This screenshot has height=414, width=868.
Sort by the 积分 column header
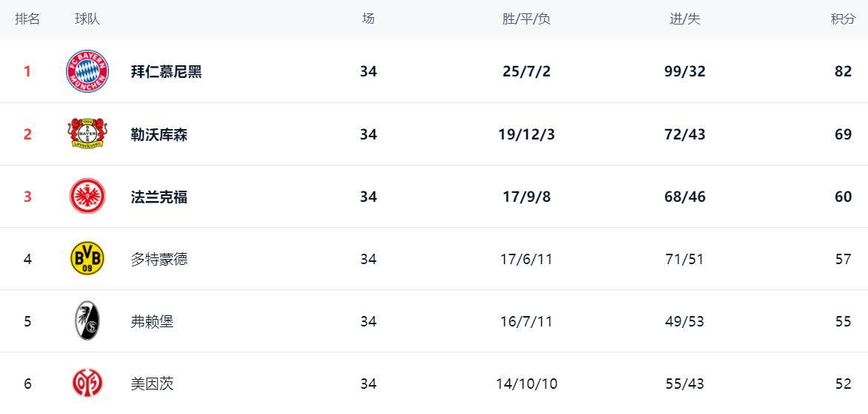tap(843, 19)
